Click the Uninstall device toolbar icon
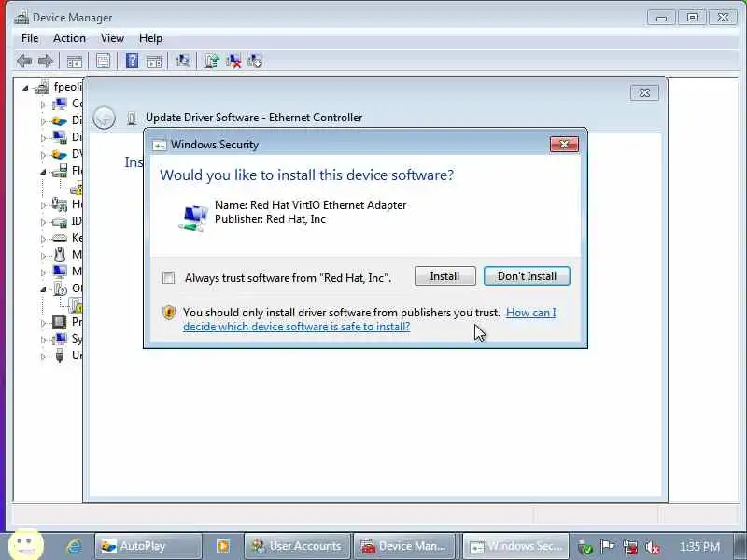This screenshot has width=747, height=560. point(233,61)
